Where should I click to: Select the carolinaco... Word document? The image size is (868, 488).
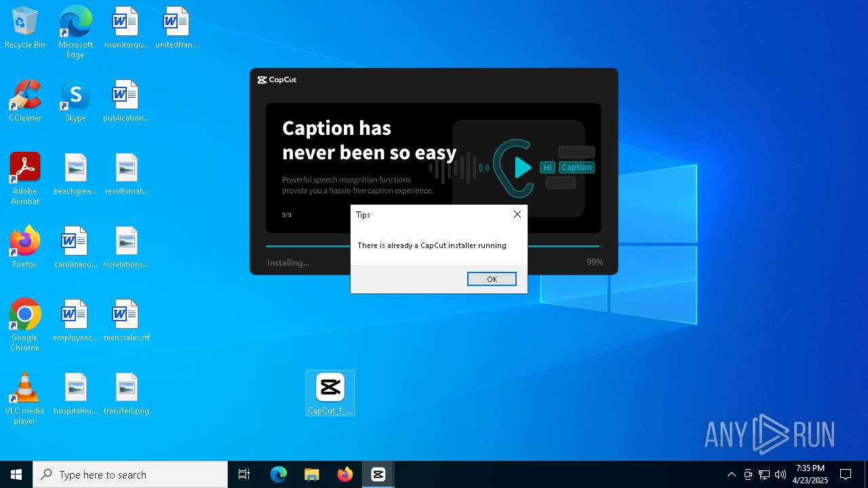pos(75,248)
